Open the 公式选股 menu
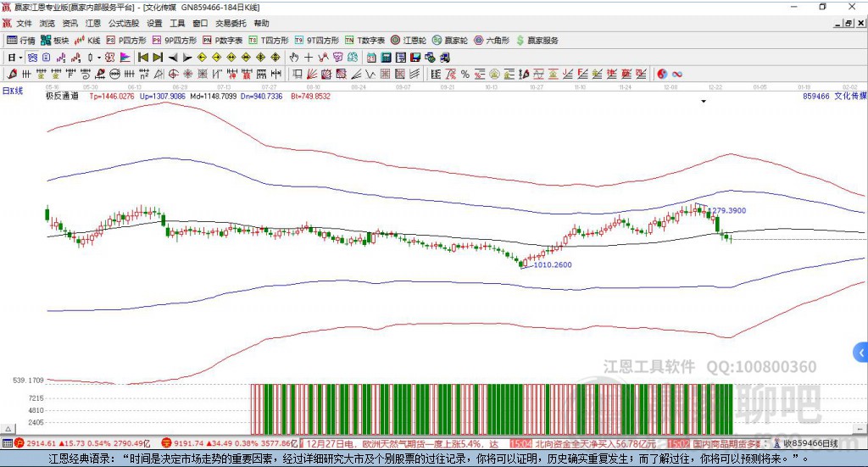 coord(124,23)
